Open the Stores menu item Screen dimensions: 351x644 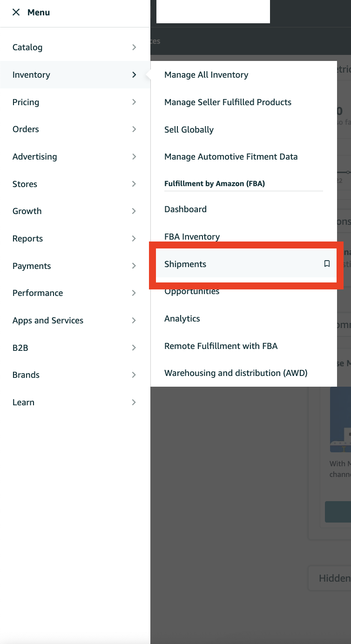(x=25, y=184)
